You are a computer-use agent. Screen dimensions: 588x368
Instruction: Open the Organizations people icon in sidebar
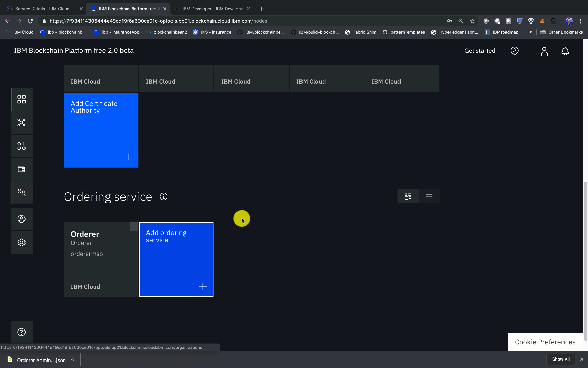point(21,193)
